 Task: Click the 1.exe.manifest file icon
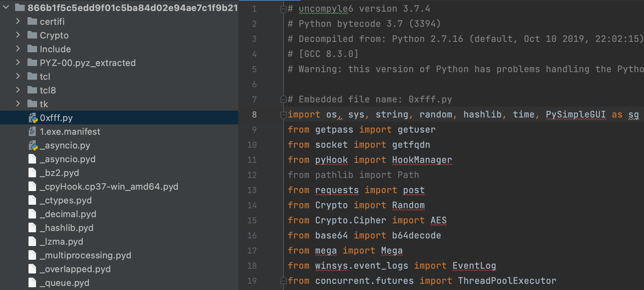[32, 132]
